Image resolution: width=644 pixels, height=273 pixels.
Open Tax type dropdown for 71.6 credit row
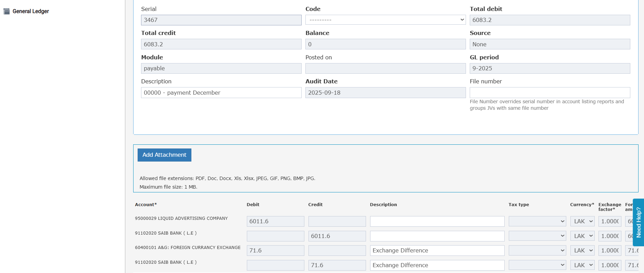(x=538, y=265)
